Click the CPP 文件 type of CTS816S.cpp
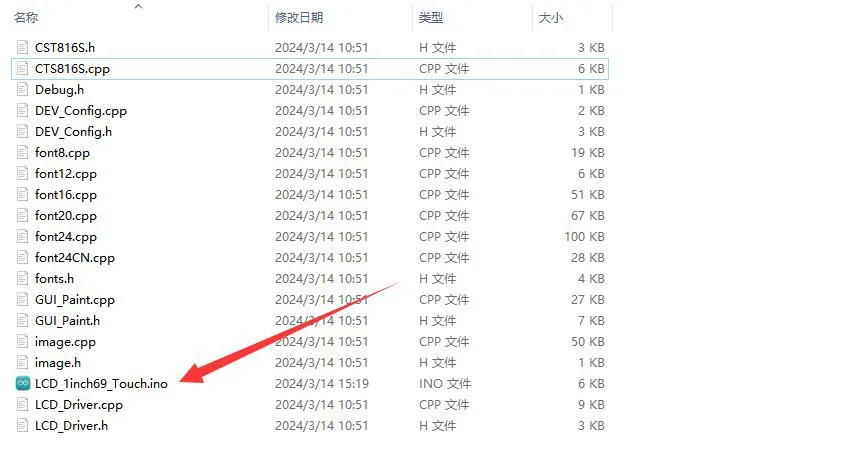The width and height of the screenshot is (842, 469). (x=444, y=69)
